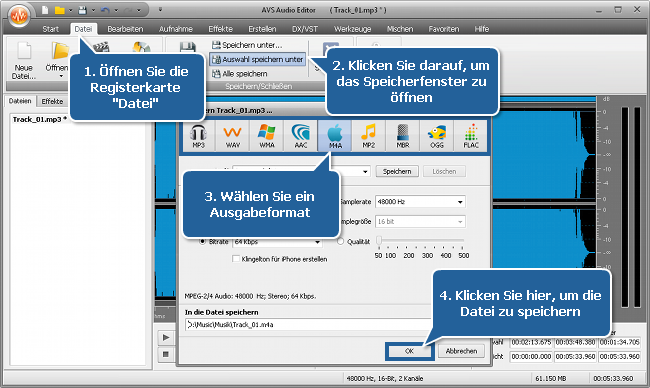
Task: Click the selection end time 00:03:48.380
Action: [575, 342]
